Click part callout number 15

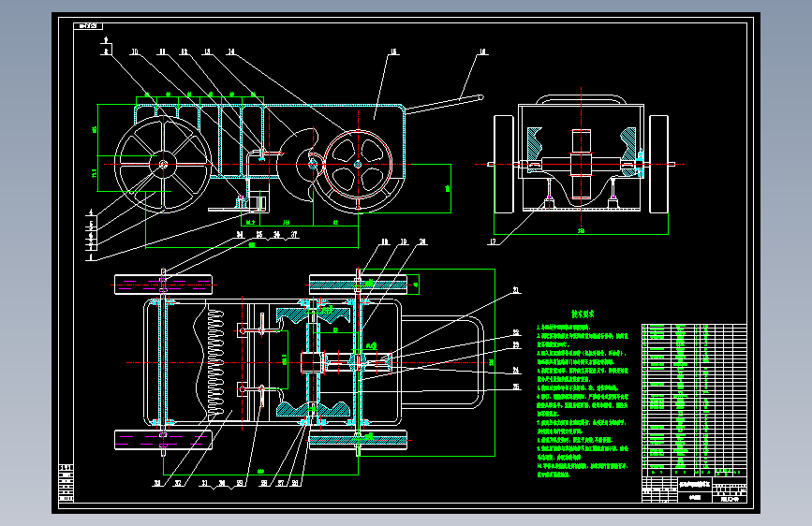393,51
